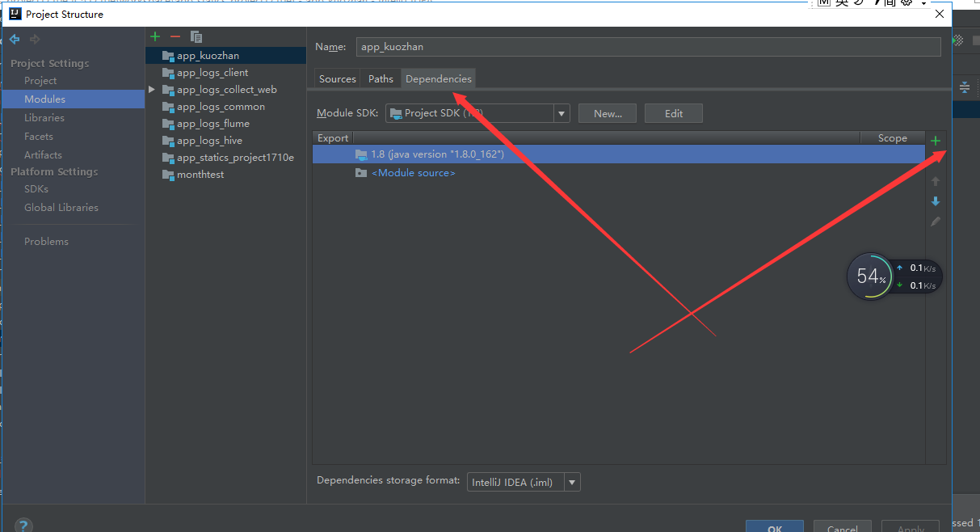
Task: Select the Dependencies tab
Action: click(439, 78)
